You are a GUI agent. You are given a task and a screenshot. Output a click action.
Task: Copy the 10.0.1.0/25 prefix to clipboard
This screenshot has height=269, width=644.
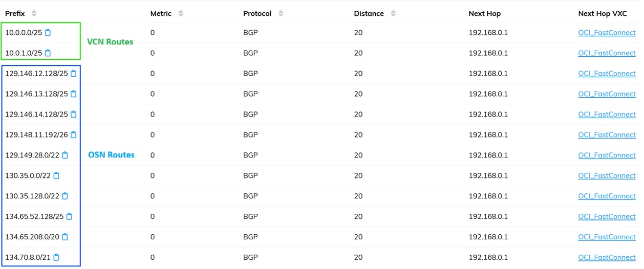pos(48,53)
